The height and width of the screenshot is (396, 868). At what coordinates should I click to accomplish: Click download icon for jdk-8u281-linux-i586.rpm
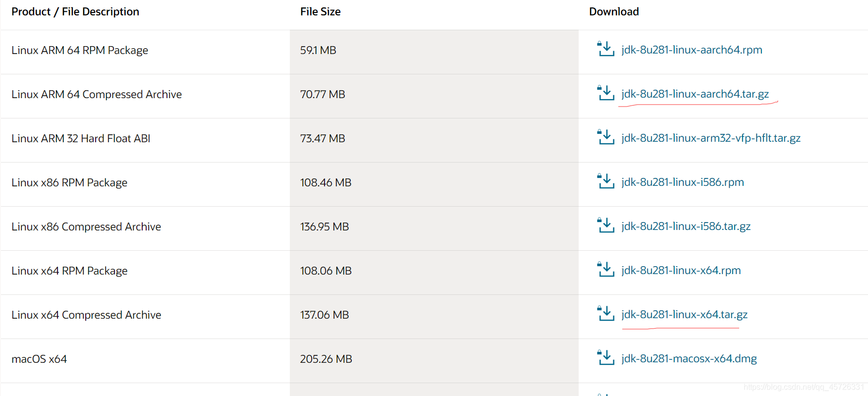(605, 181)
